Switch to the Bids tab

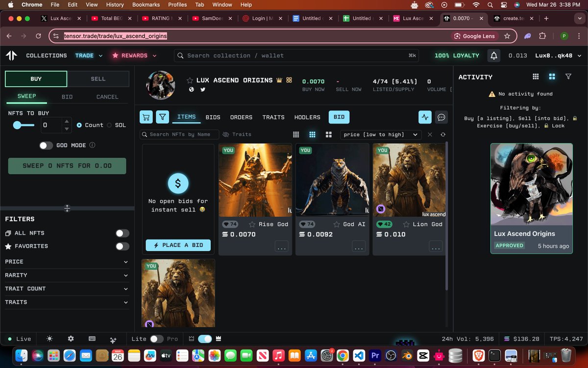point(213,117)
